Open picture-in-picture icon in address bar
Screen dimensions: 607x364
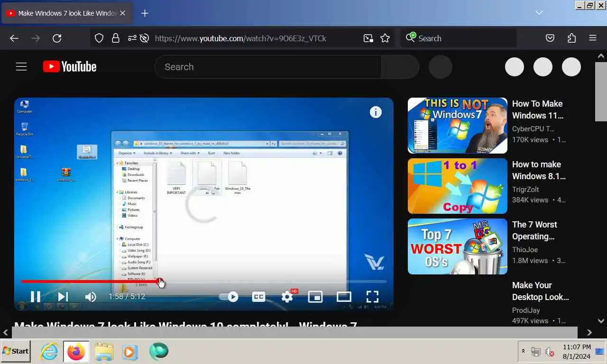pos(368,38)
